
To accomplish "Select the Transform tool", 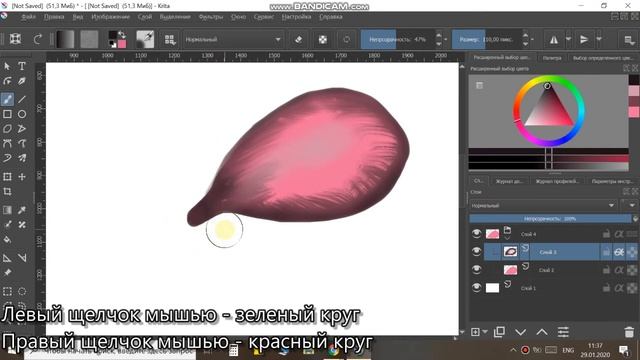I will click(x=7, y=177).
